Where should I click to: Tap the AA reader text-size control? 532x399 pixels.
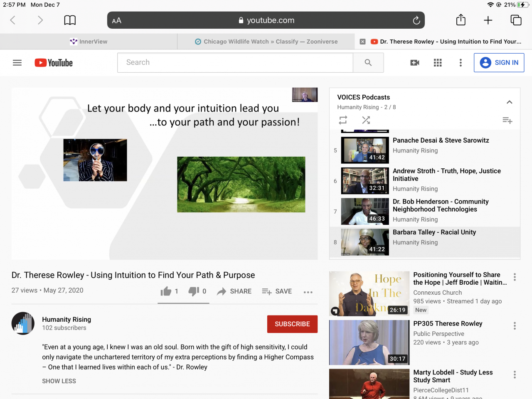coord(117,20)
